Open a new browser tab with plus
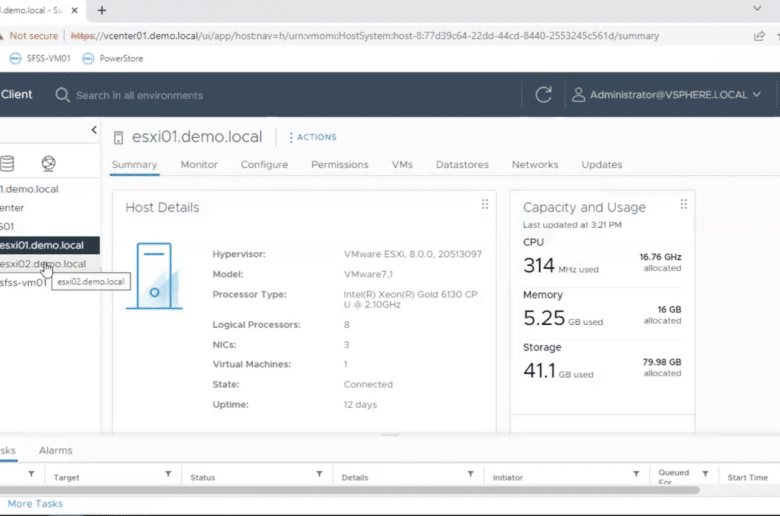This screenshot has height=516, width=780. 101,10
